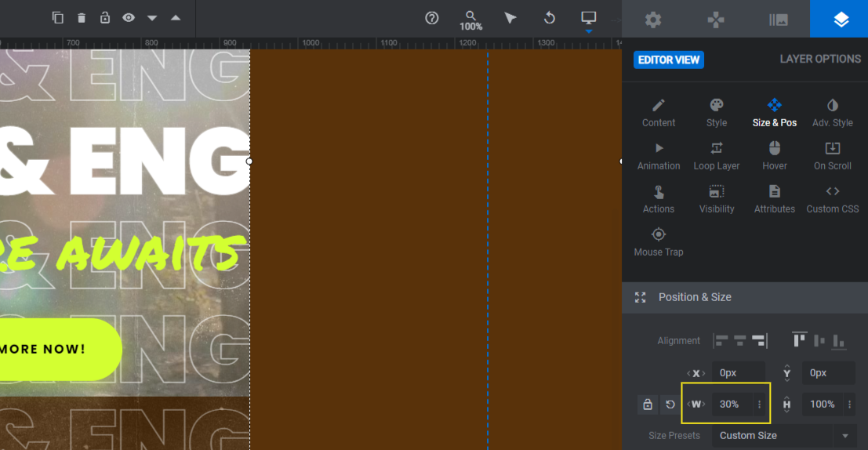This screenshot has width=868, height=450.
Task: Align layer vertically top
Action: pos(799,339)
